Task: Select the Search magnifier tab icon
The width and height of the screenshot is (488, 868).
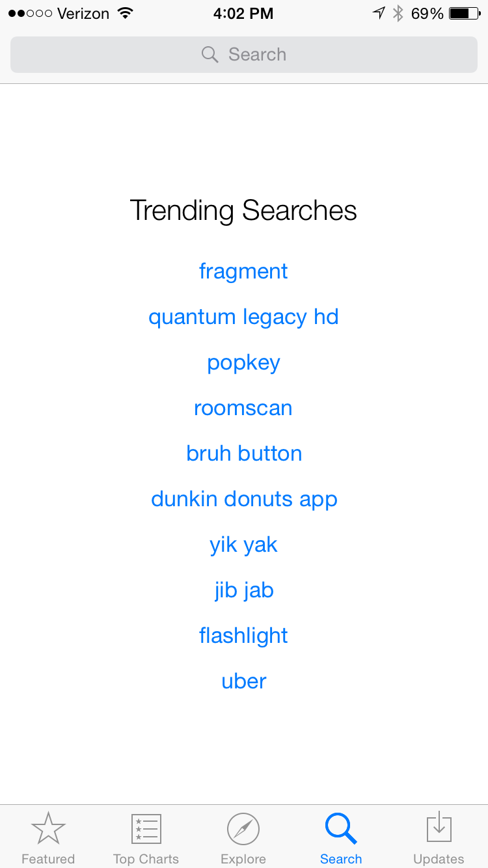Action: (x=341, y=828)
